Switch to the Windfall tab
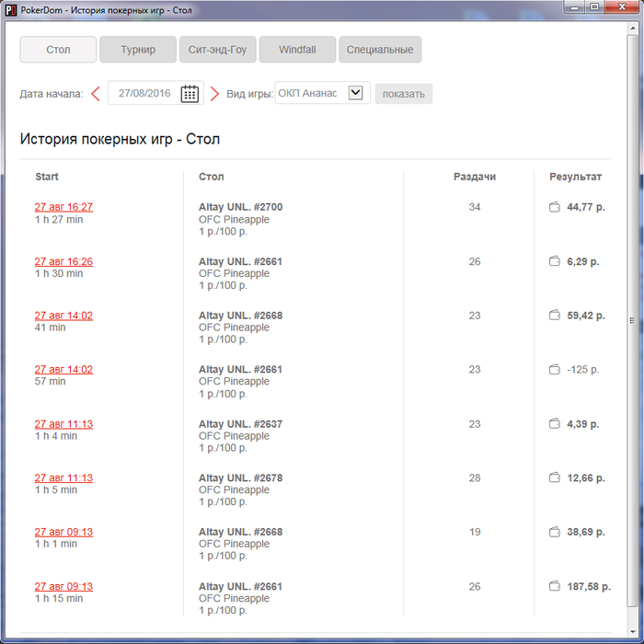644x644 pixels. (x=297, y=50)
